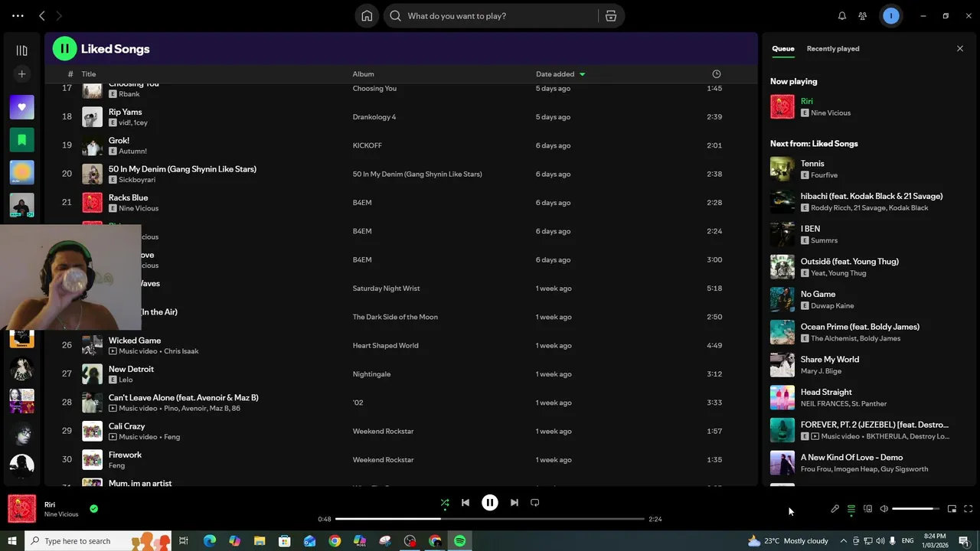Screen dimensions: 980x551
Task: Open the Browse icon inside the search bar
Action: tap(611, 16)
